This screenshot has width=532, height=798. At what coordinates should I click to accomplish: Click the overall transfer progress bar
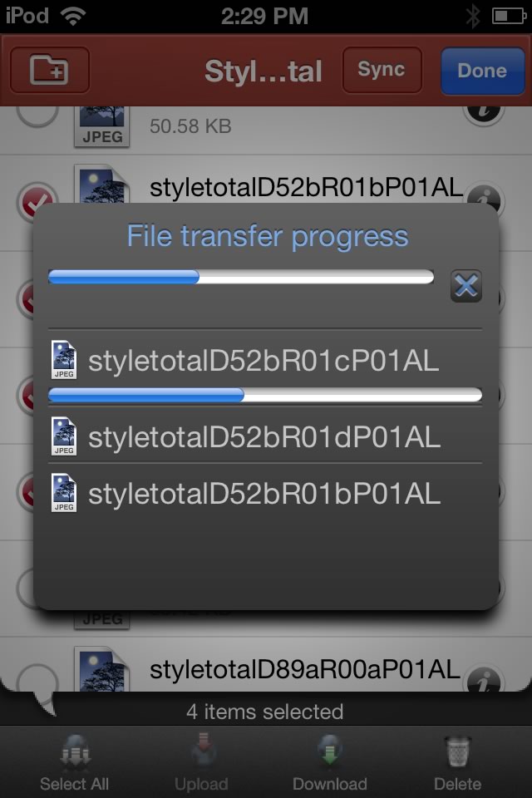pos(241,277)
